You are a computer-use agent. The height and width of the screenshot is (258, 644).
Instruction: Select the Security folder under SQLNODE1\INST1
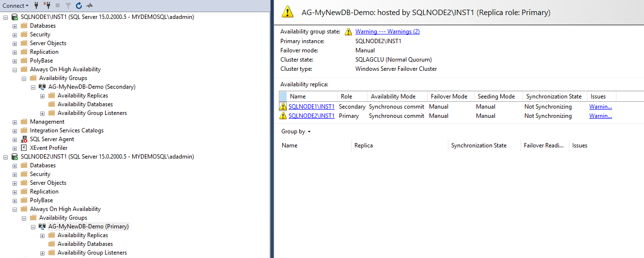(x=40, y=34)
